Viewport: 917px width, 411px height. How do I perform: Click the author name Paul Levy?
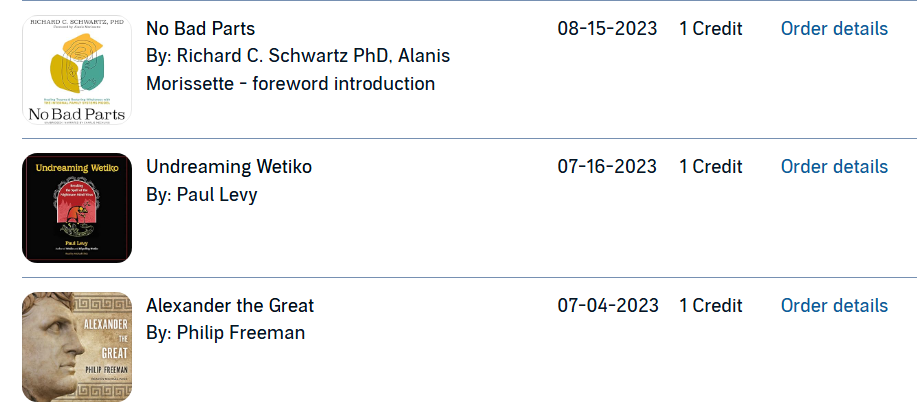pos(217,194)
